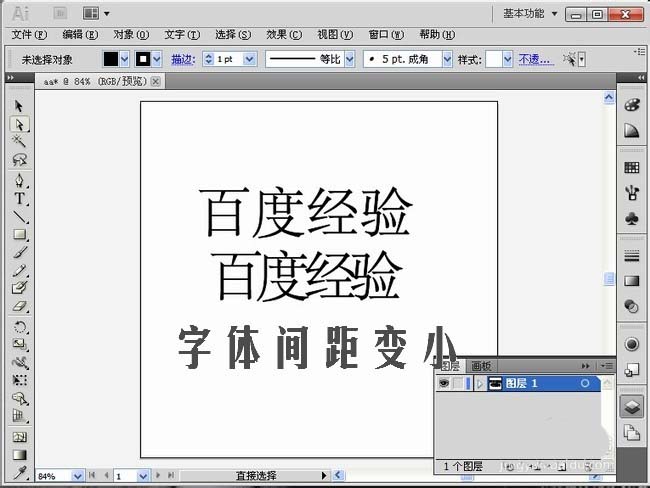Click target circle of 图层 1
This screenshot has width=650, height=488.
pos(585,384)
